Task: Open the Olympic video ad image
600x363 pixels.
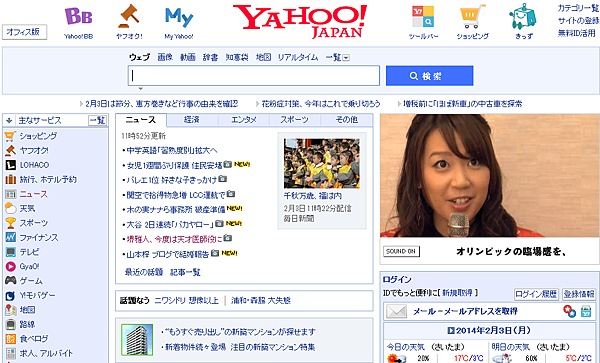Action: pos(490,176)
